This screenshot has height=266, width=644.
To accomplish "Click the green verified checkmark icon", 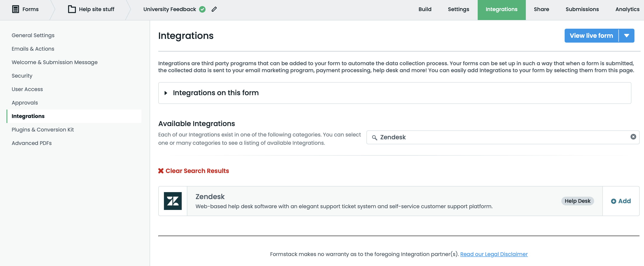I will pyautogui.click(x=202, y=9).
